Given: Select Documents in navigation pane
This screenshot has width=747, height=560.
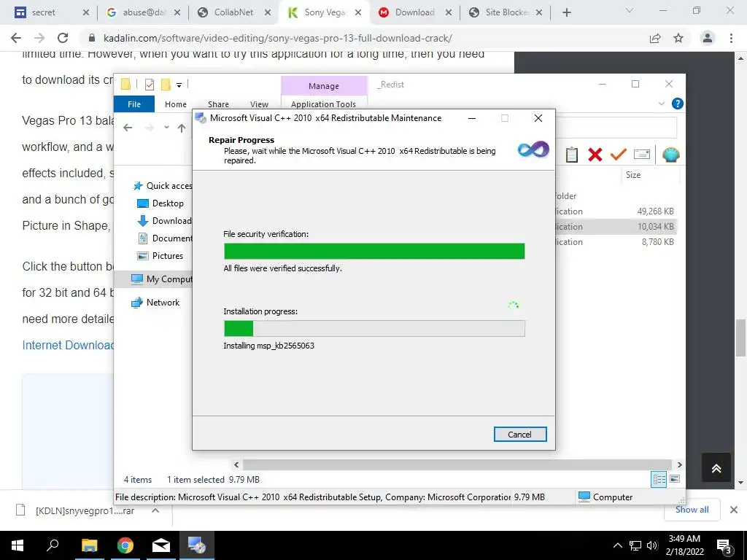Looking at the screenshot, I should click(x=165, y=238).
